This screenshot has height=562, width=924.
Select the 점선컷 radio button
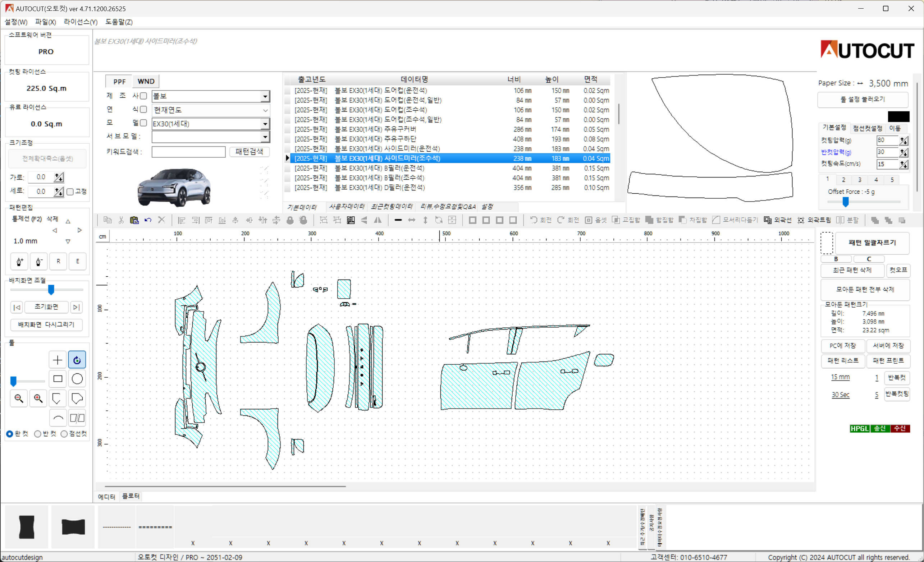64,434
